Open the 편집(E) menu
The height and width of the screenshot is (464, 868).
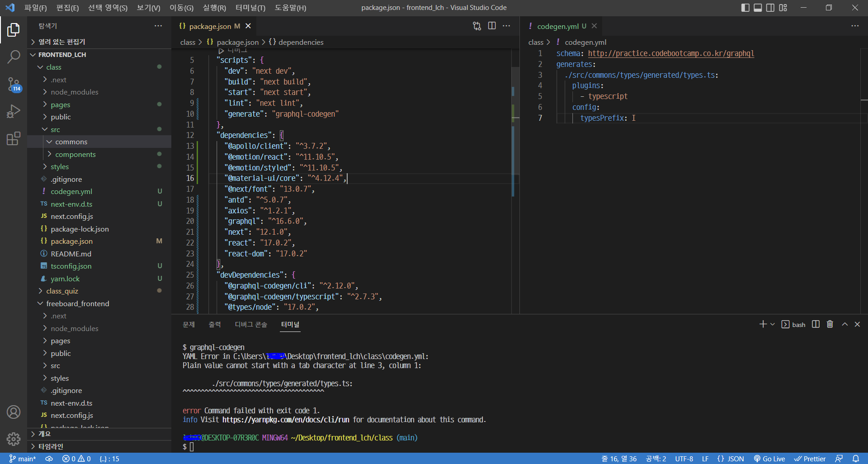(67, 8)
